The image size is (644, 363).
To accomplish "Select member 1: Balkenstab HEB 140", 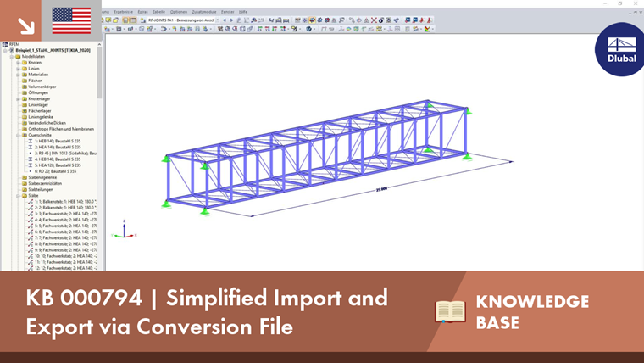I will (65, 202).
